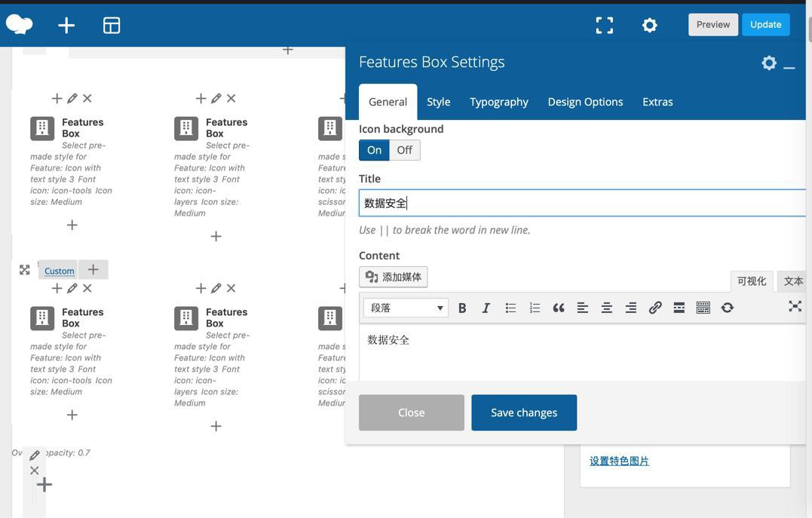The width and height of the screenshot is (812, 518).
Task: Click large plus icon at bottom left
Action: pyautogui.click(x=44, y=485)
